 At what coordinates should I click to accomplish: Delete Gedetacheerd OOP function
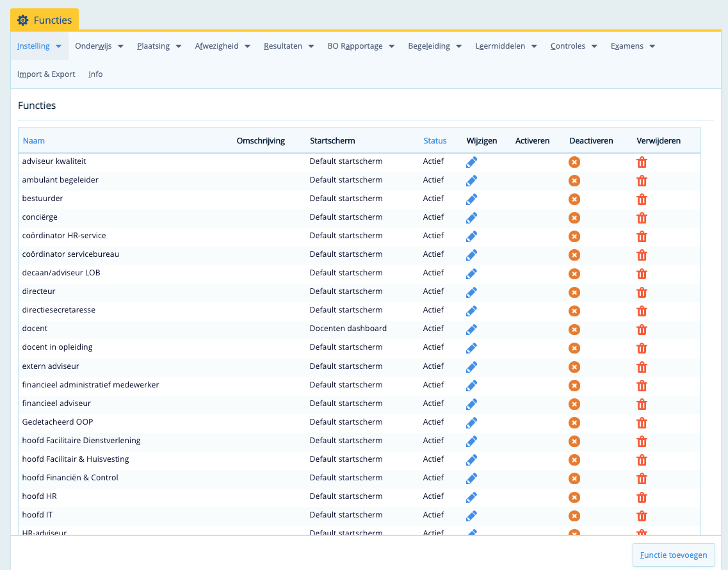point(642,423)
